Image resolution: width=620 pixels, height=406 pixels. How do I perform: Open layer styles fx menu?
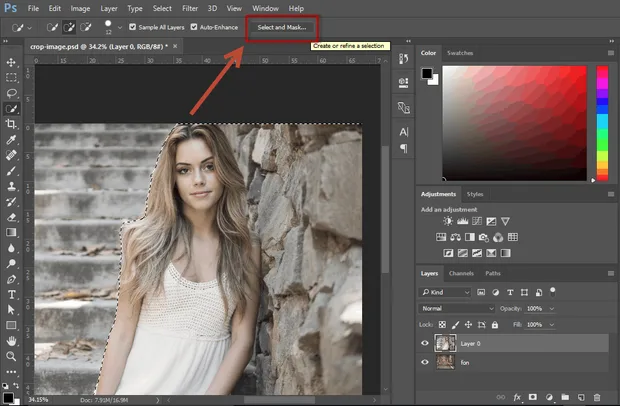point(517,397)
